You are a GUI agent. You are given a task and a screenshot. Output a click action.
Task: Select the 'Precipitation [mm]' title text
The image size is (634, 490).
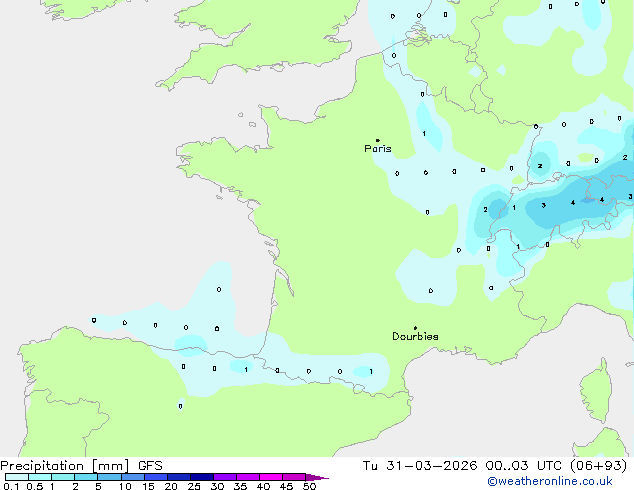pos(65,466)
